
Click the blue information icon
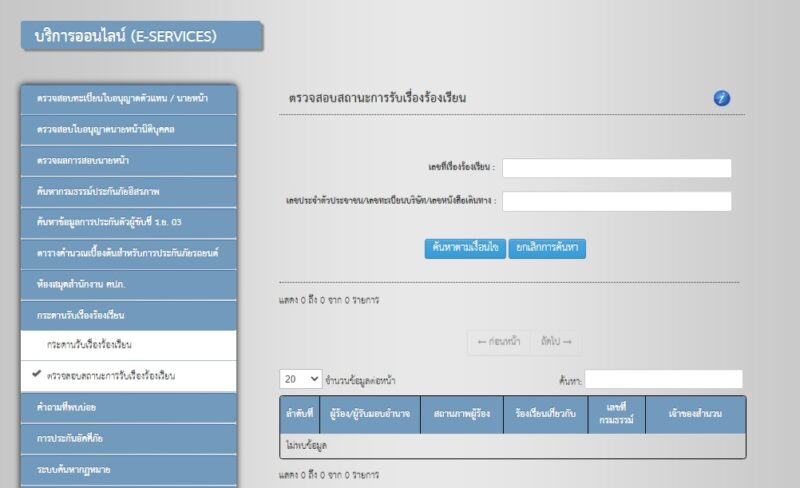coord(721,98)
